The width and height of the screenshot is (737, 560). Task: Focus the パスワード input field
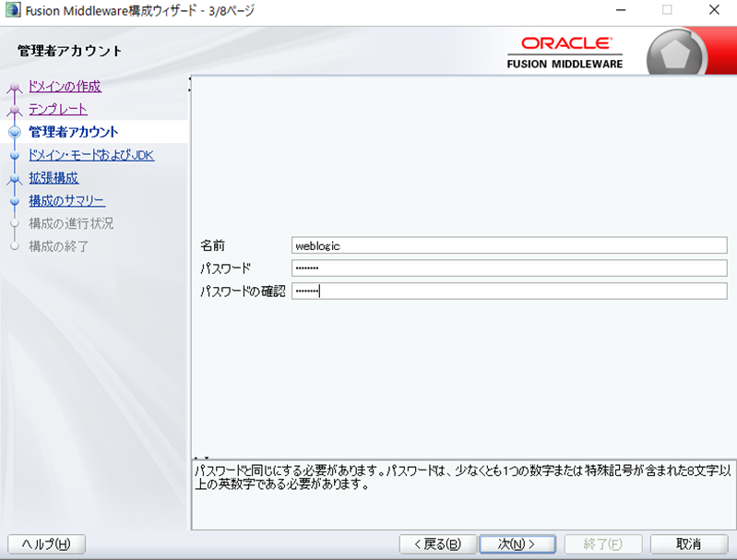508,268
